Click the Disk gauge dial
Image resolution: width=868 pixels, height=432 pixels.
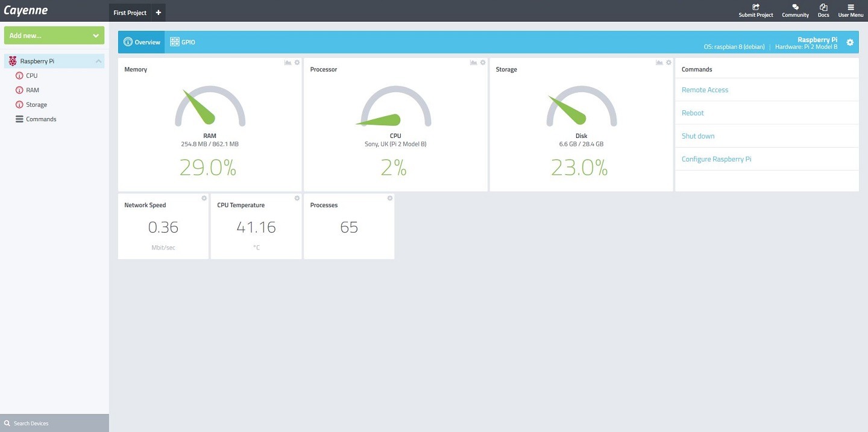click(x=581, y=106)
